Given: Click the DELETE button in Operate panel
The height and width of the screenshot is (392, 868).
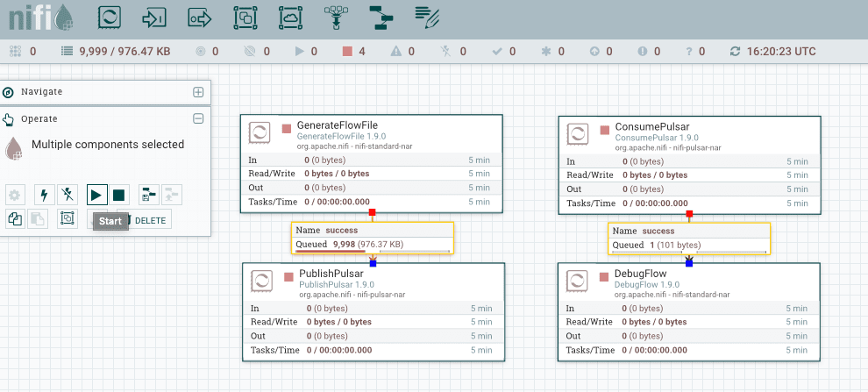Looking at the screenshot, I should click(145, 220).
